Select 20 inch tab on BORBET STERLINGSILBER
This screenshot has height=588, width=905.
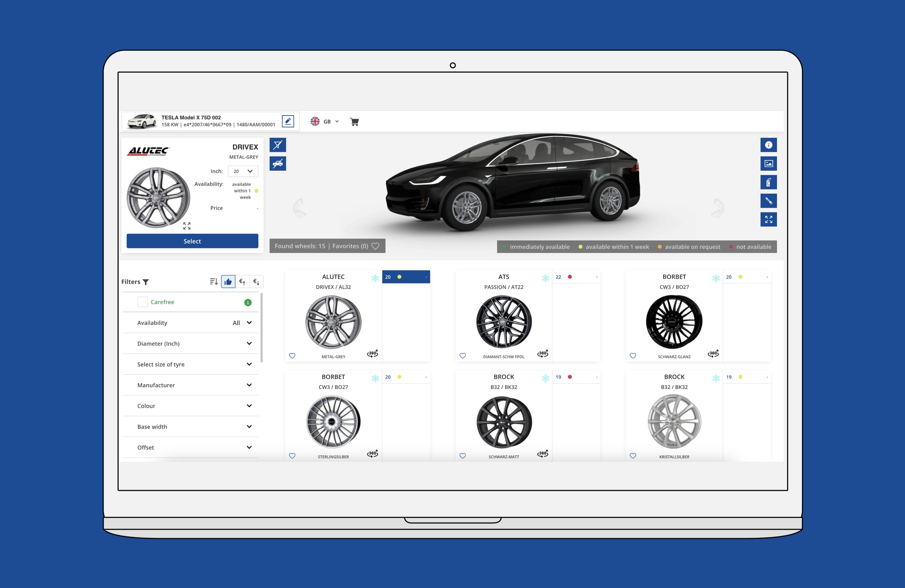coord(406,377)
